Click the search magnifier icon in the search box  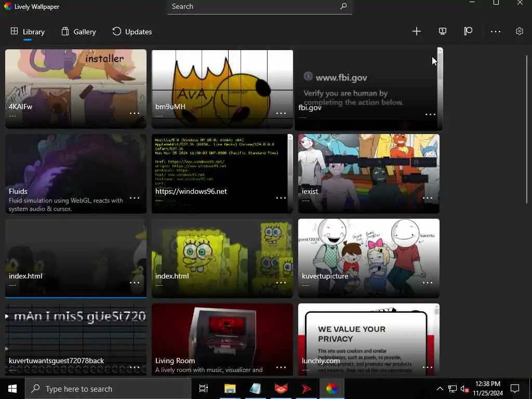[x=343, y=6]
